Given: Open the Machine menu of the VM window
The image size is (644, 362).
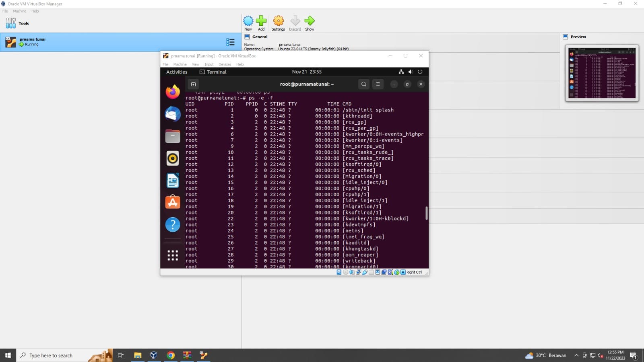Looking at the screenshot, I should [180, 64].
